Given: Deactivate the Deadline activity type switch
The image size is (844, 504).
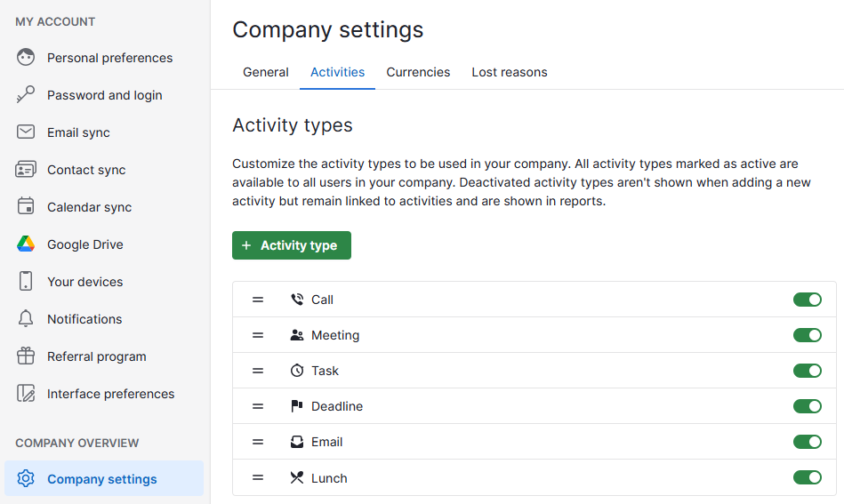Looking at the screenshot, I should [x=807, y=406].
